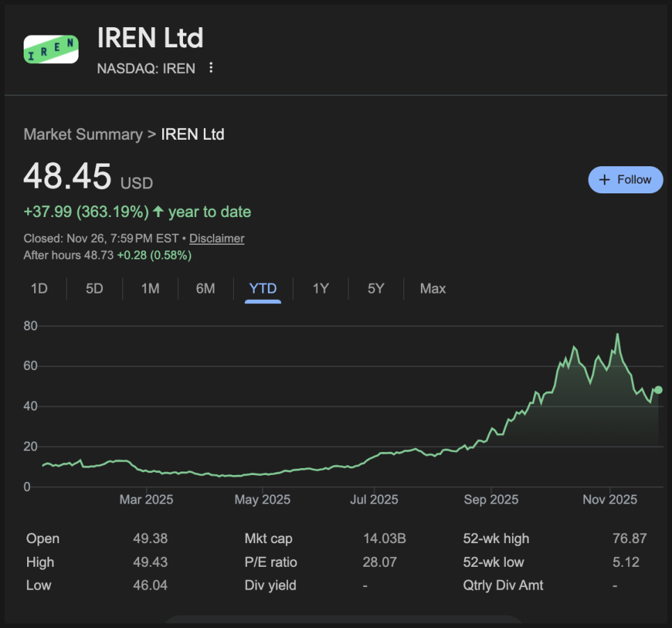Screen dimensions: 672x628
Task: Click the '52-wk low' label
Action: tap(493, 562)
